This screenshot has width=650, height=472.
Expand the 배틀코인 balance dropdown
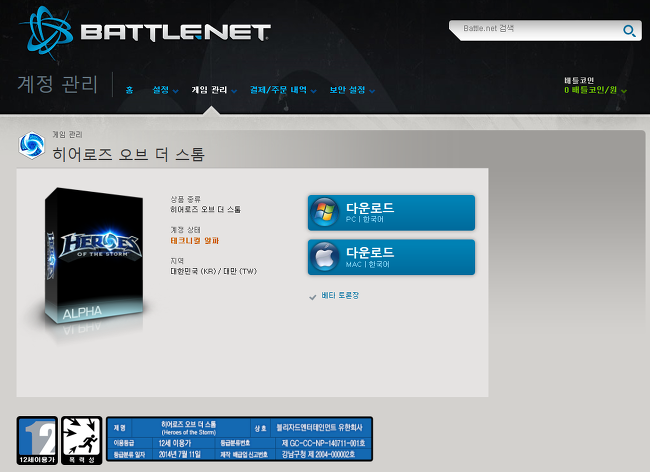click(x=623, y=91)
